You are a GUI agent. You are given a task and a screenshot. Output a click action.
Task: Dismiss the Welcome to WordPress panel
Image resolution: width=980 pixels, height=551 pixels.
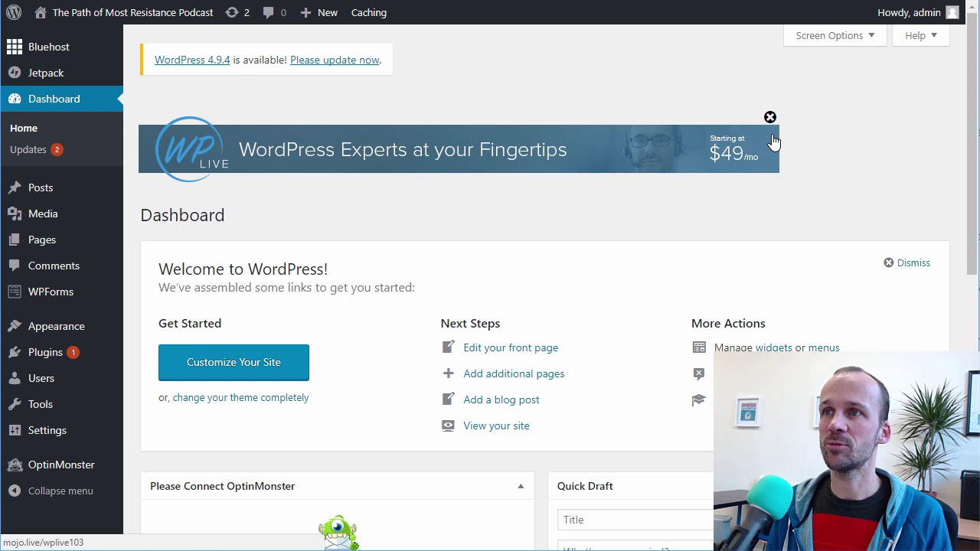tap(906, 262)
